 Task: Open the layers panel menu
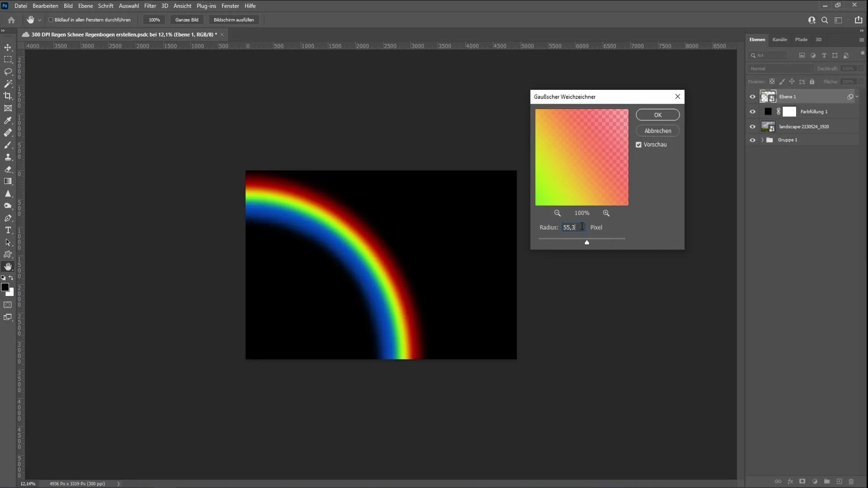pos(861,40)
